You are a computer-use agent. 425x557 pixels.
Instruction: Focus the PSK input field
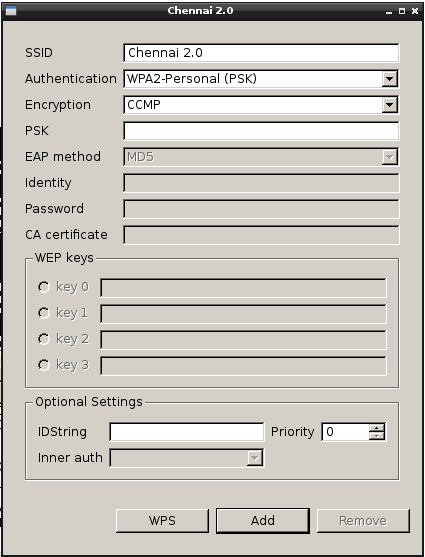pyautogui.click(x=261, y=131)
